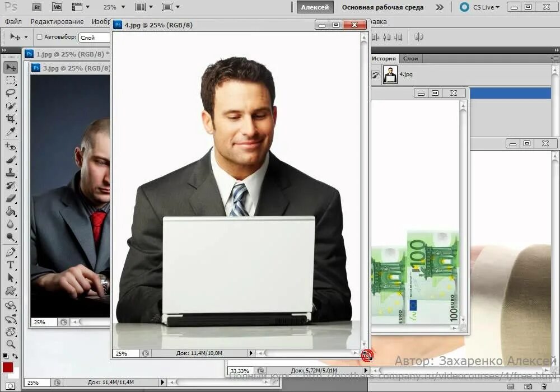Select the Brush tool
Screen dimensions: 560x392
11,160
